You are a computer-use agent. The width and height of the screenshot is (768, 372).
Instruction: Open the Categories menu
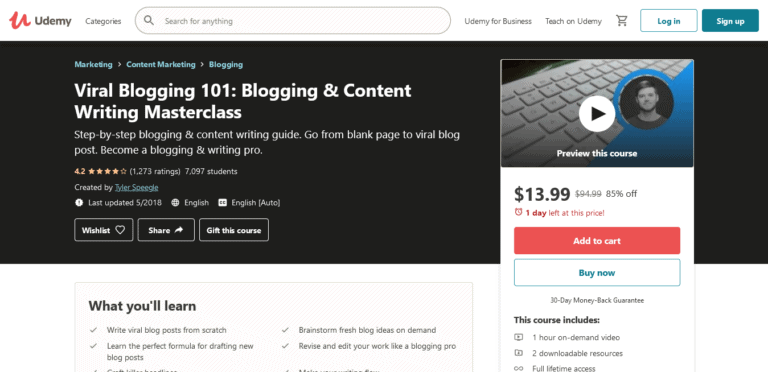[103, 21]
